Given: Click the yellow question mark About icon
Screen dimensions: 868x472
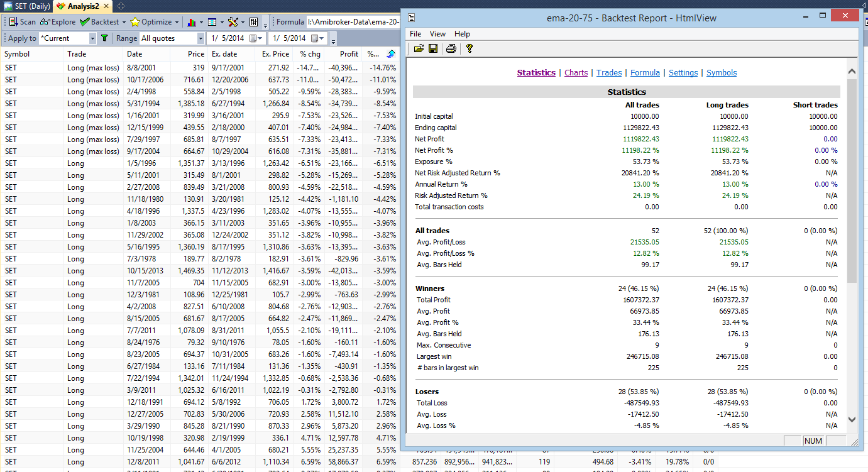Looking at the screenshot, I should coord(469,48).
